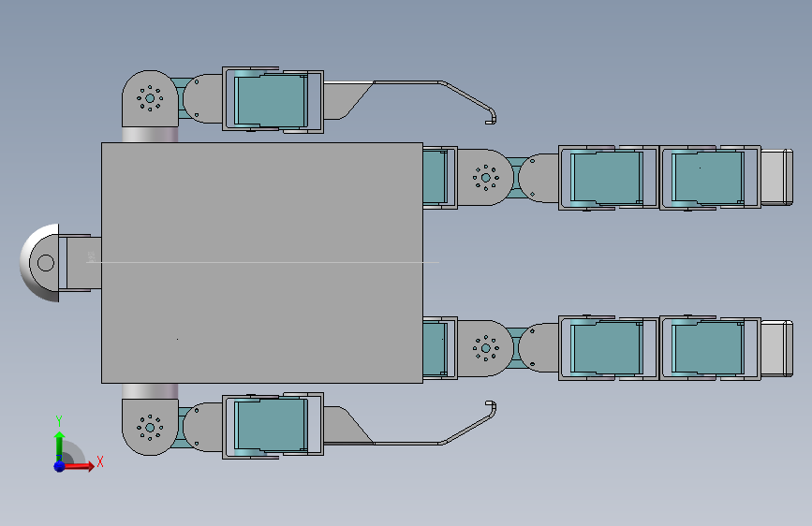Click the "X" label on the triad
This screenshot has width=812, height=526.
100,461
